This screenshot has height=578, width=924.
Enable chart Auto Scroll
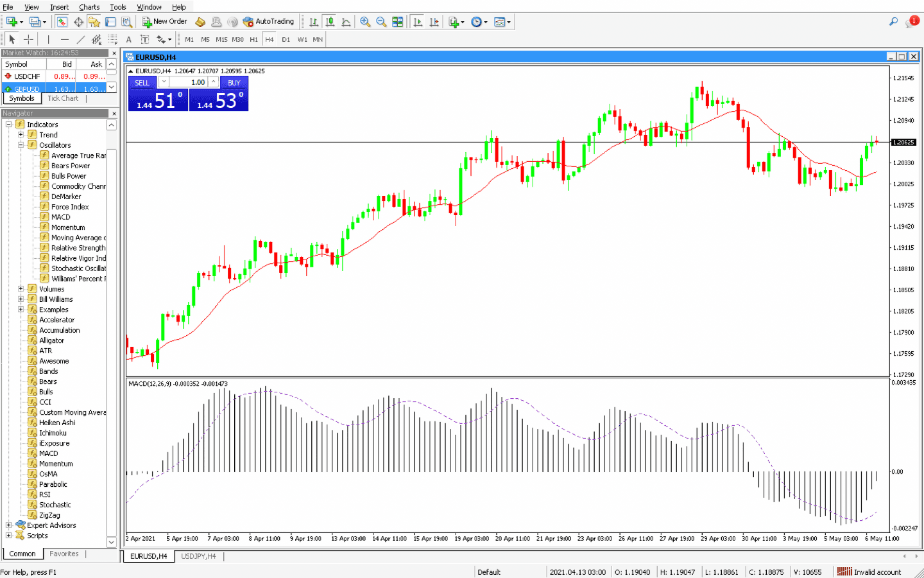pyautogui.click(x=416, y=21)
